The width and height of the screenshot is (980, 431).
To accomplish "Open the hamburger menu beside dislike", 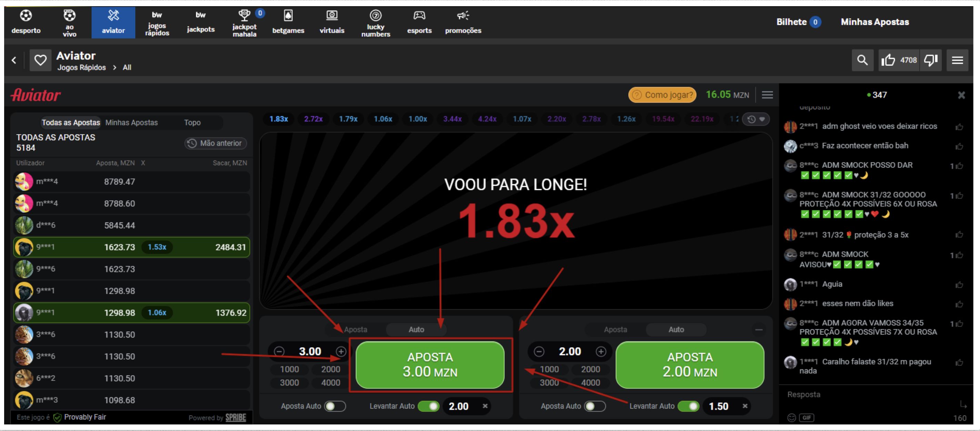I will click(957, 60).
